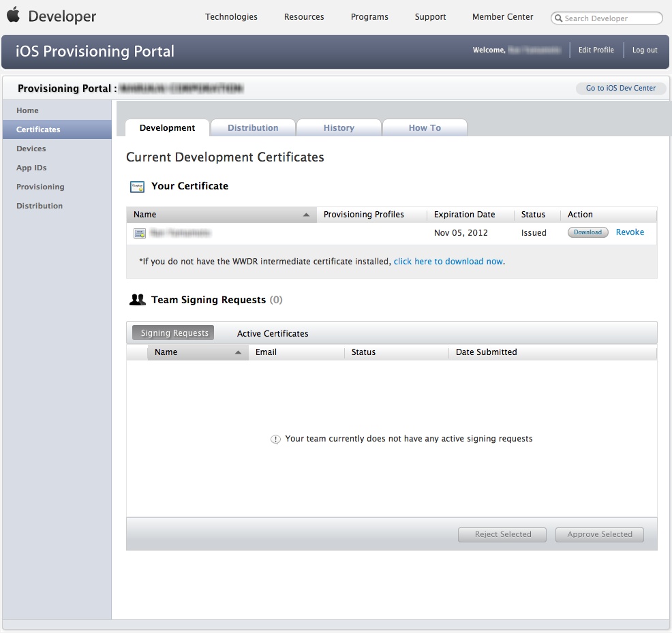Click the Apple logo icon
This screenshot has width=672, height=633.
click(x=13, y=14)
